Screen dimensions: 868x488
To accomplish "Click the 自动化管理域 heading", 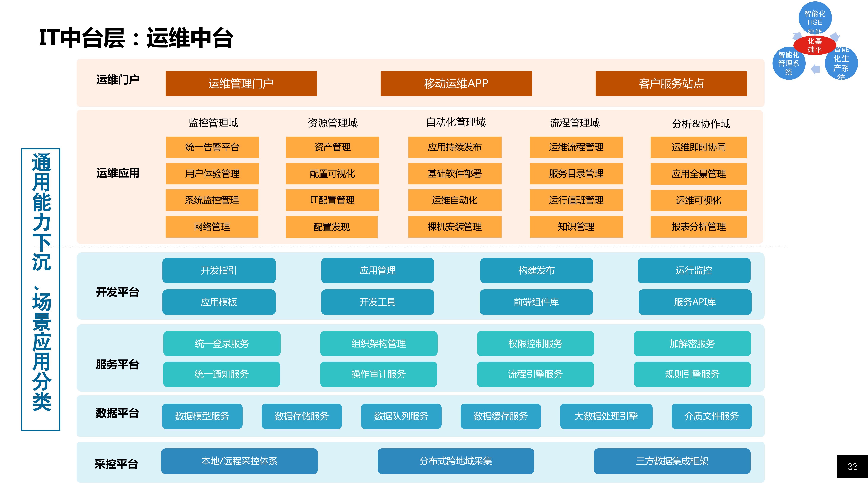I will click(456, 122).
